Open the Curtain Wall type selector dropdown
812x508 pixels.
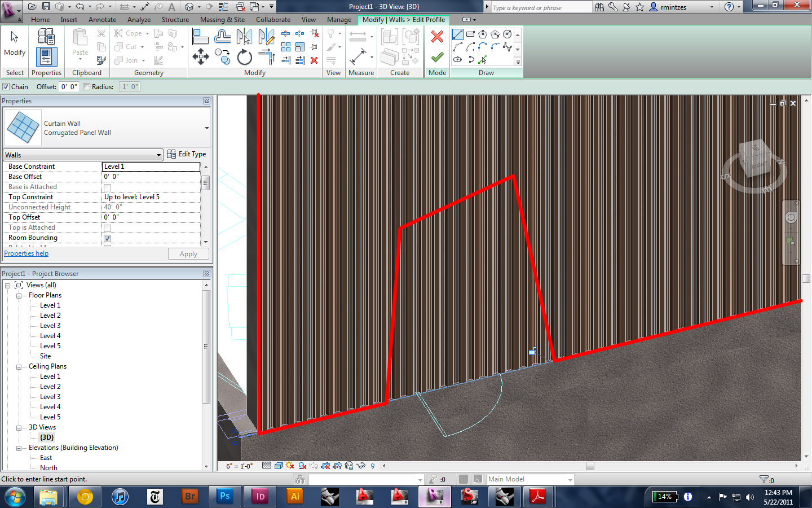coord(206,128)
